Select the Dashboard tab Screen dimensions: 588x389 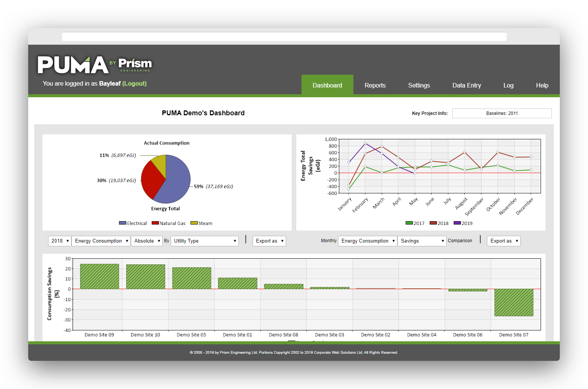[327, 85]
